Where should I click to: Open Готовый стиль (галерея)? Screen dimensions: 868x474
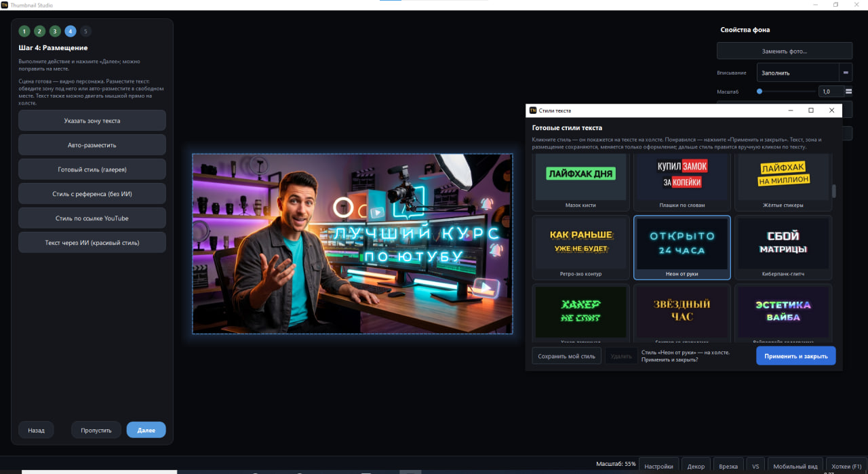coord(92,170)
